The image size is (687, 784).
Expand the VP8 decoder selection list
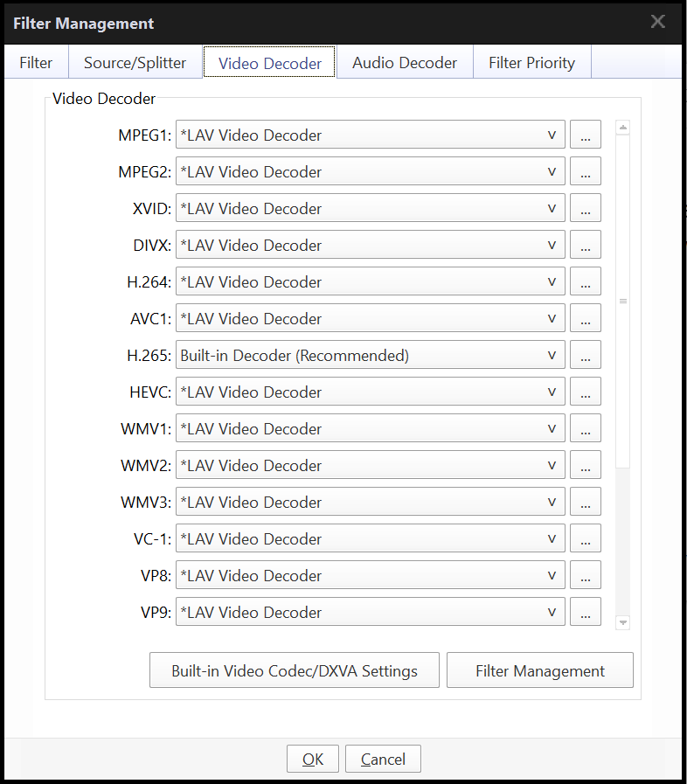point(370,576)
